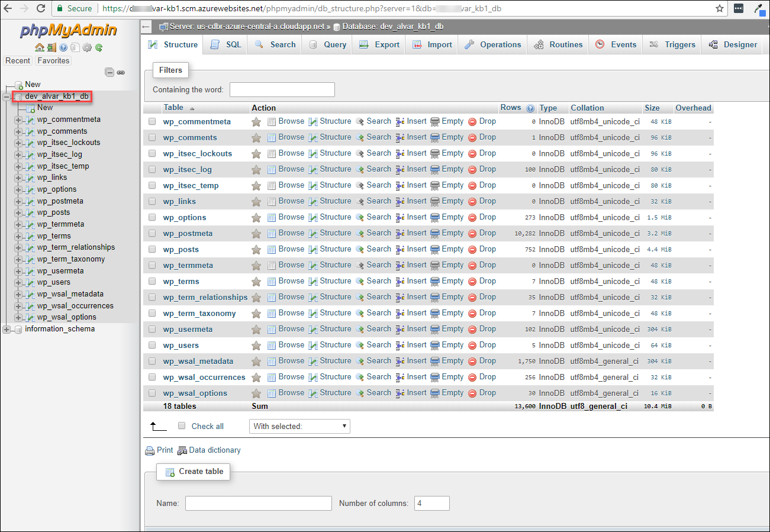
Task: Browse the wp_posts table
Action: click(286, 249)
